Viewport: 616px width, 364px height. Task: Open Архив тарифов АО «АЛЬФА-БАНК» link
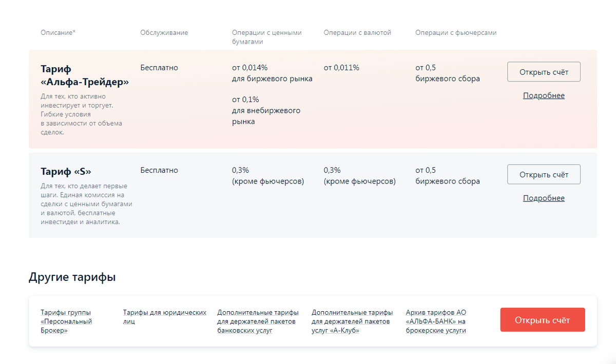coord(435,321)
